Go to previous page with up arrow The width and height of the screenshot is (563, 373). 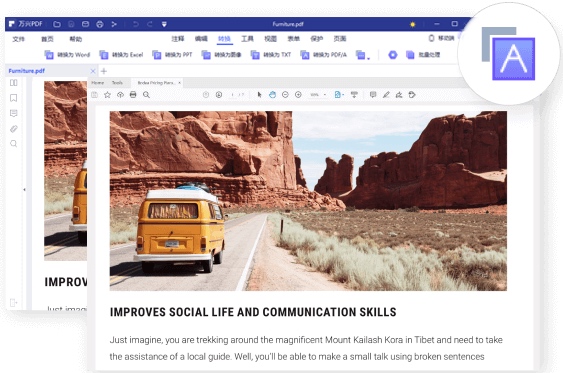tap(206, 95)
